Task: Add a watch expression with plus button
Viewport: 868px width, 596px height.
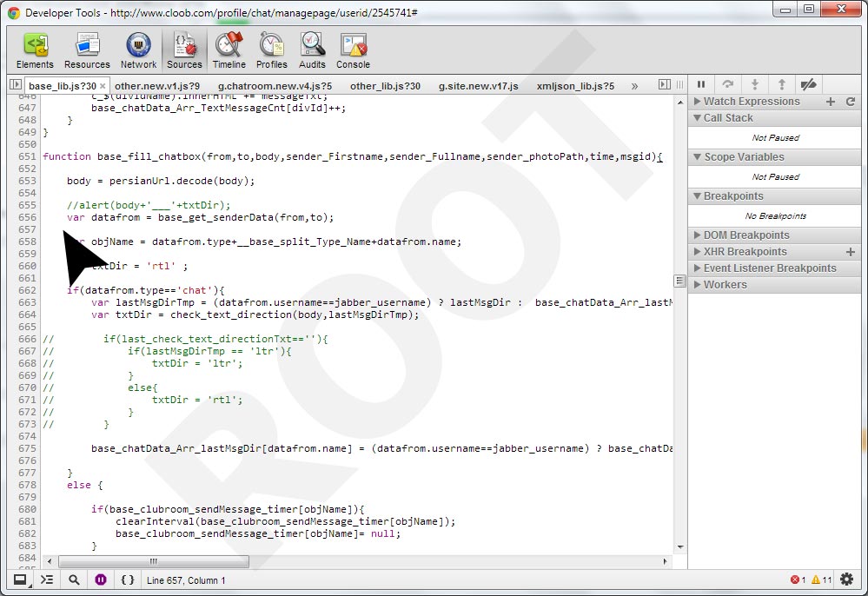Action: tap(831, 102)
